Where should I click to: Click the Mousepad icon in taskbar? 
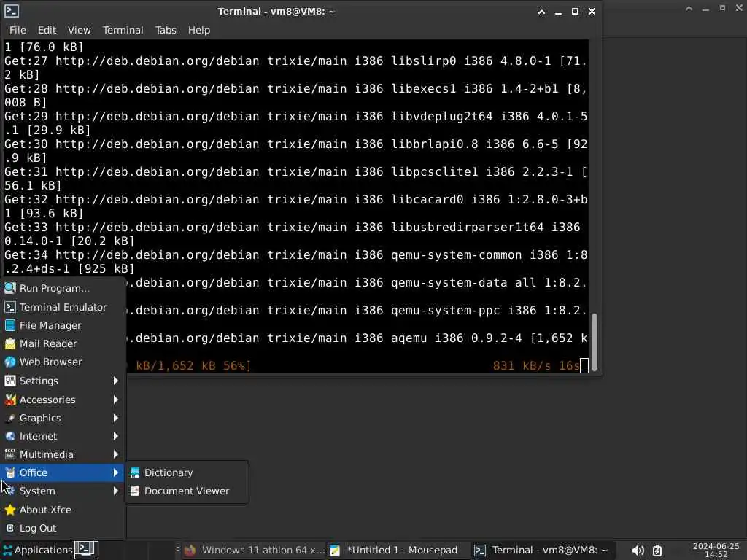[x=335, y=551]
